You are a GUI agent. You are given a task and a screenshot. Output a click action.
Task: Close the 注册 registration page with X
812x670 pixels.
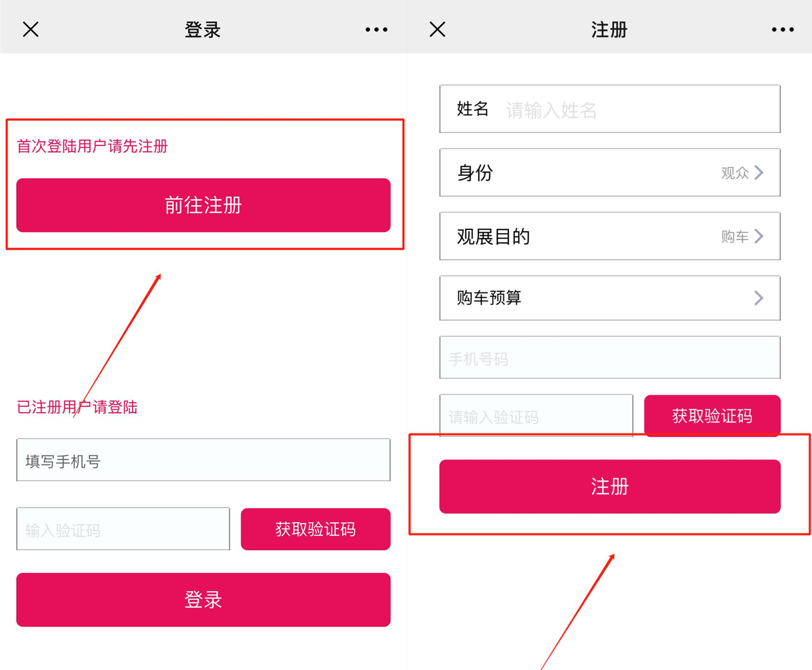[437, 30]
